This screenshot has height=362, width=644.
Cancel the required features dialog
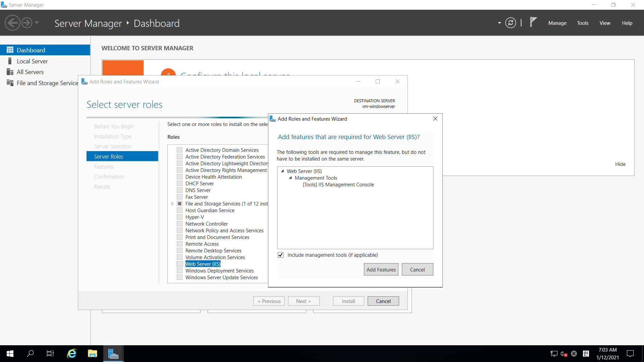coord(417,269)
